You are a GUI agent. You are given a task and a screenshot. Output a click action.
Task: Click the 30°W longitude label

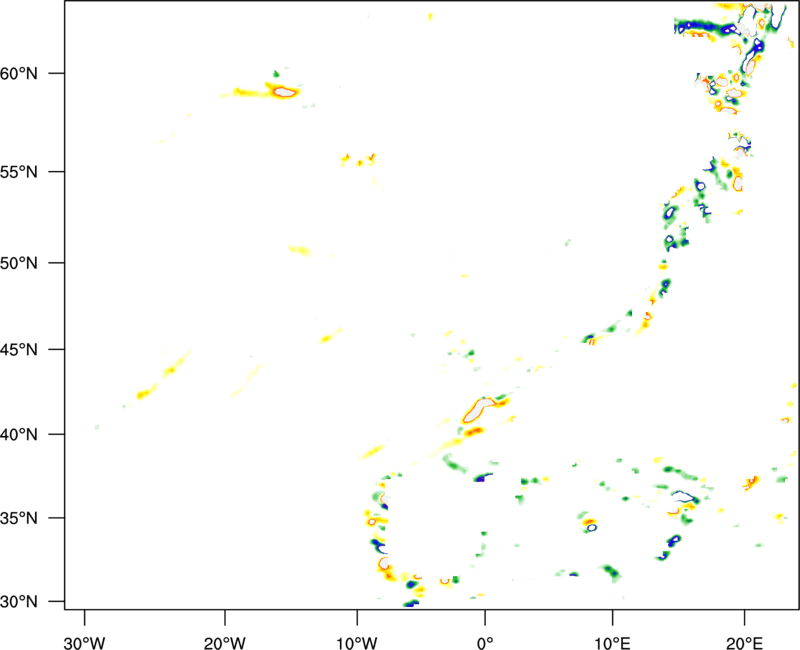(x=84, y=643)
